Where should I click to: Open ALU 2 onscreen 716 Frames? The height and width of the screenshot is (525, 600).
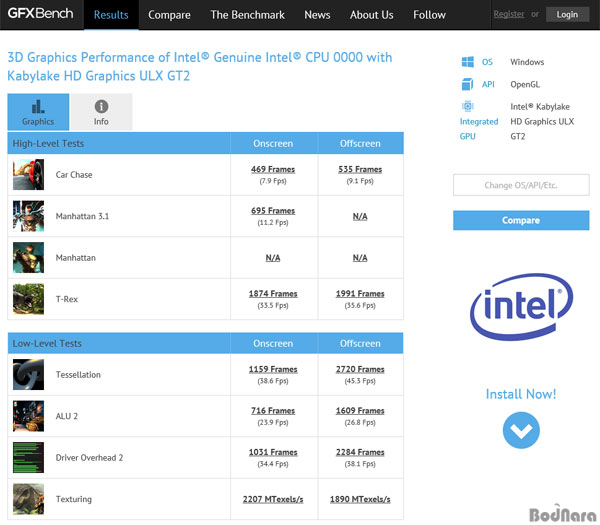tap(273, 411)
